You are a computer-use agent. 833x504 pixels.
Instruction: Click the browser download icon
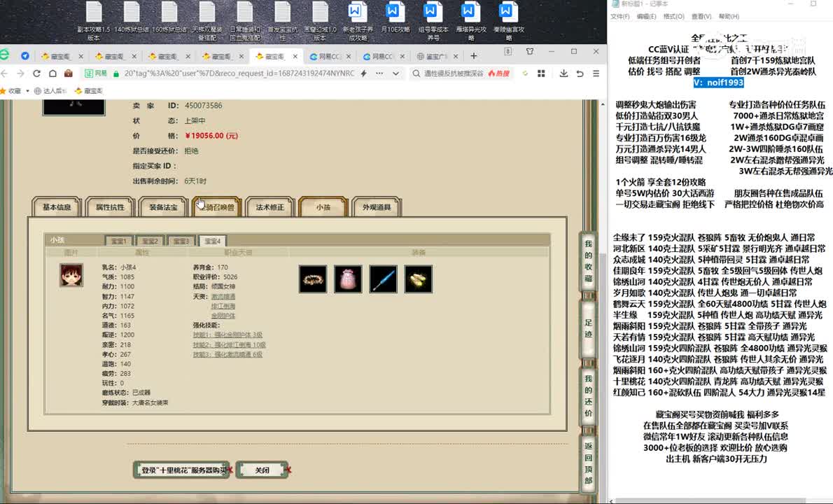pyautogui.click(x=564, y=73)
